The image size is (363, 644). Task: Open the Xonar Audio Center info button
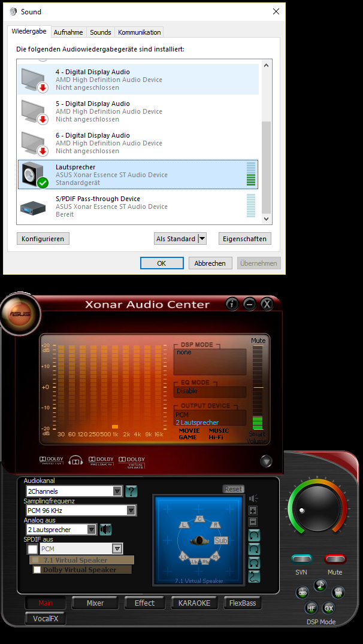(x=232, y=304)
